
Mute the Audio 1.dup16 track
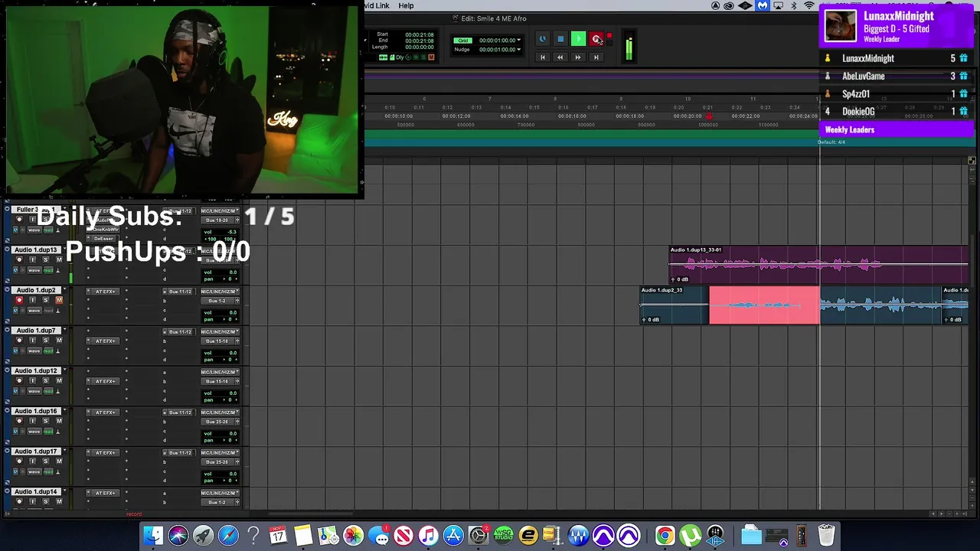point(59,421)
